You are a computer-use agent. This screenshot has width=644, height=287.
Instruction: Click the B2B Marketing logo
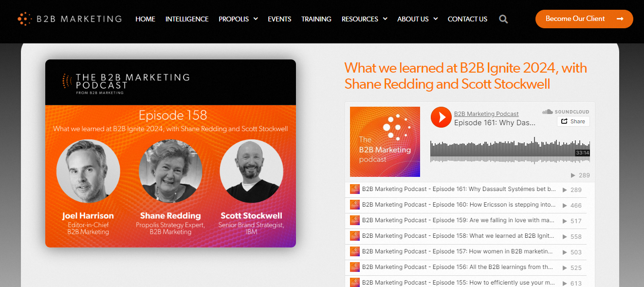(69, 19)
